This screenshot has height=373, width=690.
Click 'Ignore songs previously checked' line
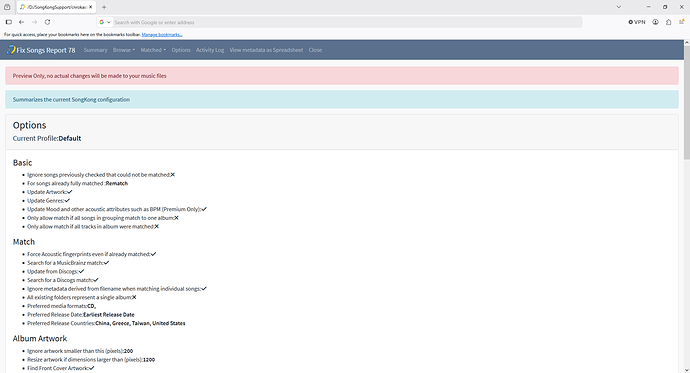pyautogui.click(x=101, y=175)
